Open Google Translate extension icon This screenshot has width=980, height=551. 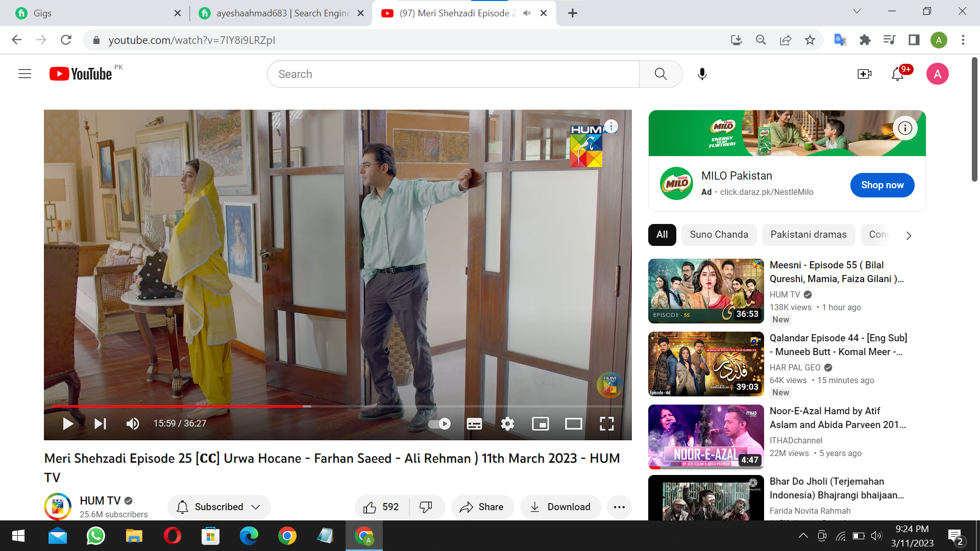click(x=840, y=40)
